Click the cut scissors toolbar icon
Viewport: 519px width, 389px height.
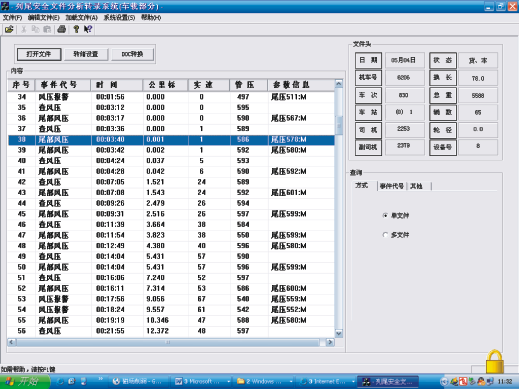24,29
